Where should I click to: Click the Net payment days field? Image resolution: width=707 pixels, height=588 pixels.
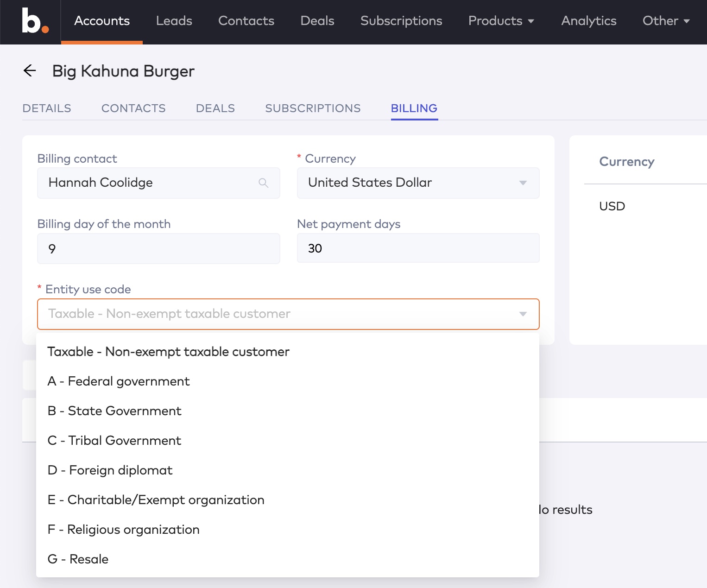click(418, 248)
